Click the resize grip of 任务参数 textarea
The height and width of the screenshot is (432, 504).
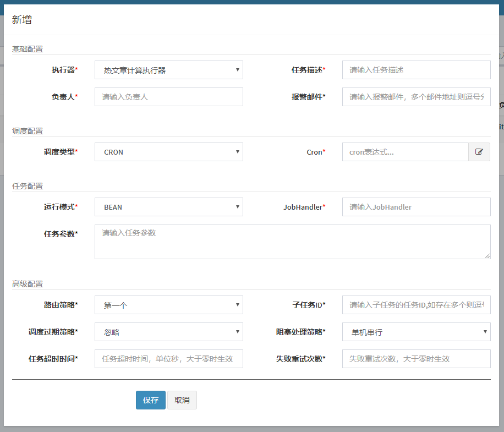pos(487,255)
